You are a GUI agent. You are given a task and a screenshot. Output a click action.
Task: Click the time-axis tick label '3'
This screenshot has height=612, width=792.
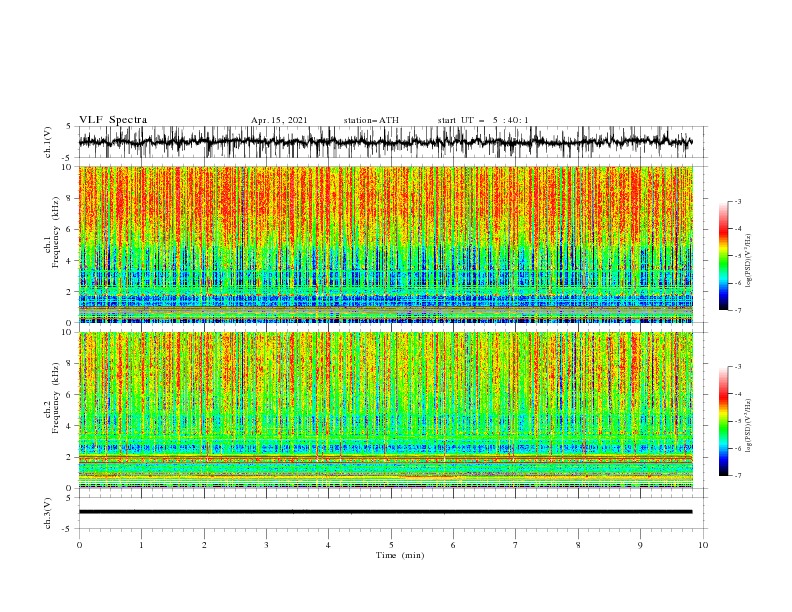pyautogui.click(x=266, y=545)
